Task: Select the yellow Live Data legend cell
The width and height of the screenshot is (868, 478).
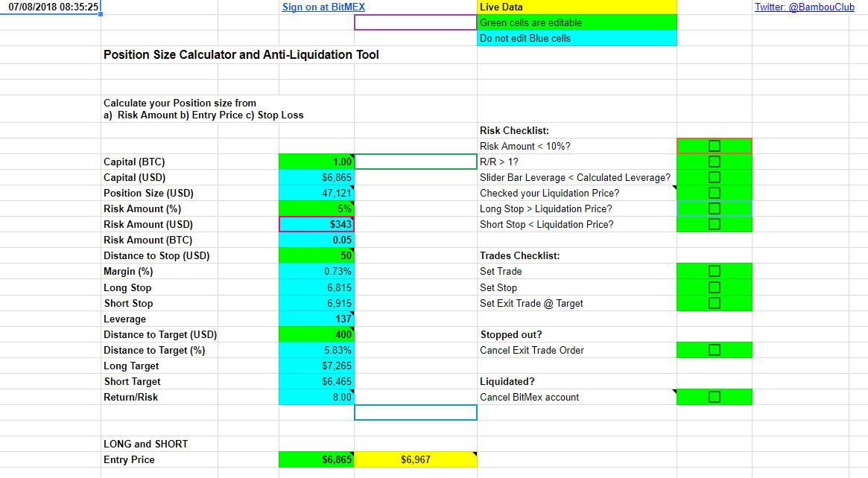Action: pos(577,7)
